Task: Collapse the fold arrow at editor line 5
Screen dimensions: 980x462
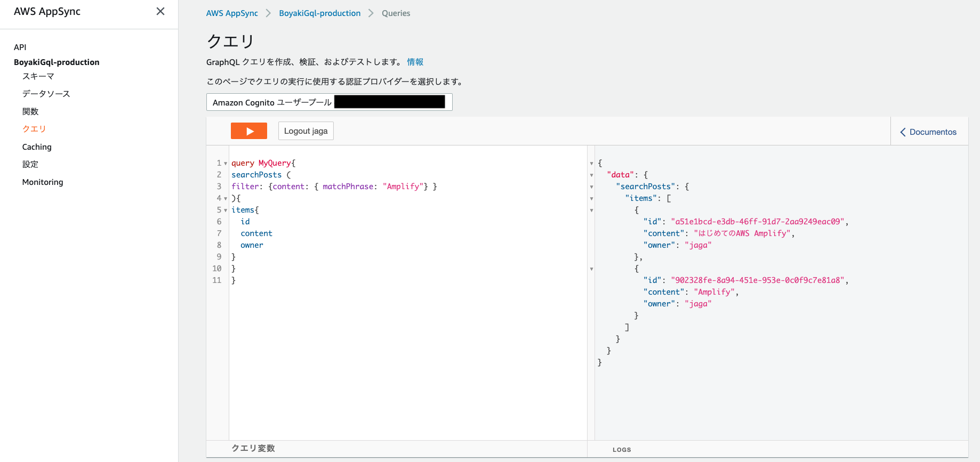Action: 226,210
